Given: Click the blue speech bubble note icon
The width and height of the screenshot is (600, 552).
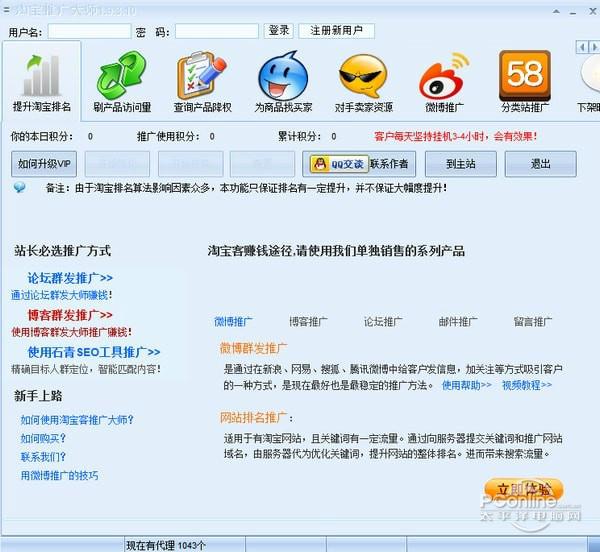Looking at the screenshot, I should click(x=20, y=188).
